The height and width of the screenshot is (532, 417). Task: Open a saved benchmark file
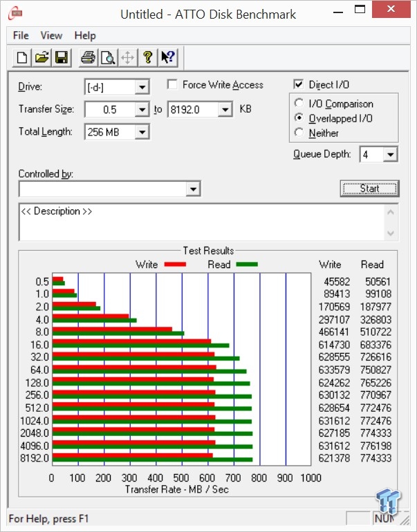(41, 57)
